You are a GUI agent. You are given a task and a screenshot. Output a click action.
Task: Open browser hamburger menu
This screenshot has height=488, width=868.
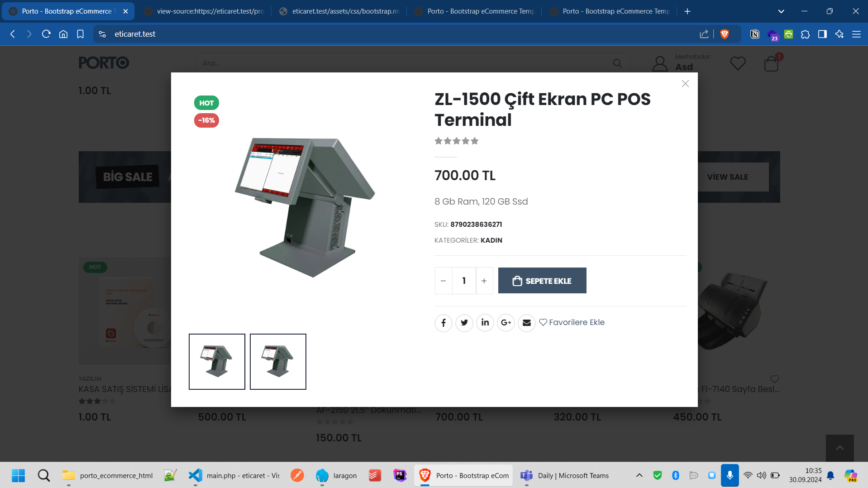click(x=856, y=34)
